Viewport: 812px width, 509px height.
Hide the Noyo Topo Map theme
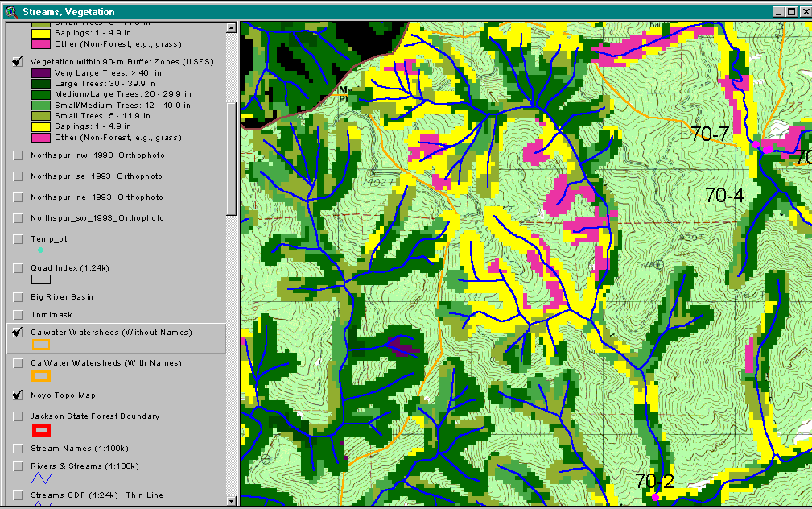click(18, 395)
